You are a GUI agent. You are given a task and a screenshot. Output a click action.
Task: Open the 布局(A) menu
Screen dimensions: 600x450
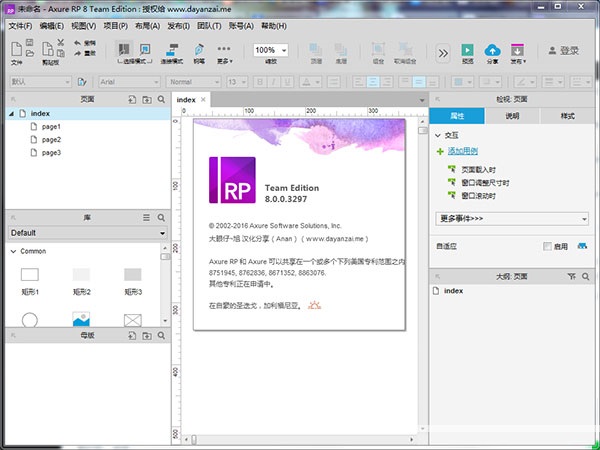(x=147, y=26)
